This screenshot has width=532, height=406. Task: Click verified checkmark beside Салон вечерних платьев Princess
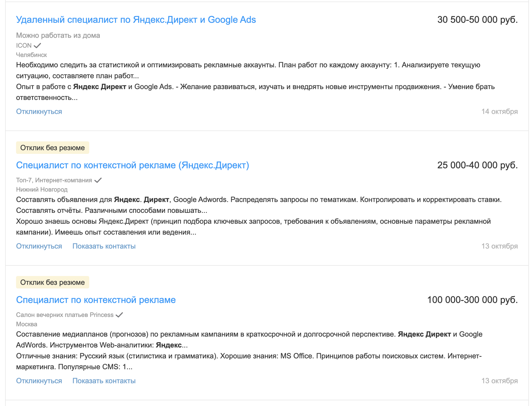[119, 315]
